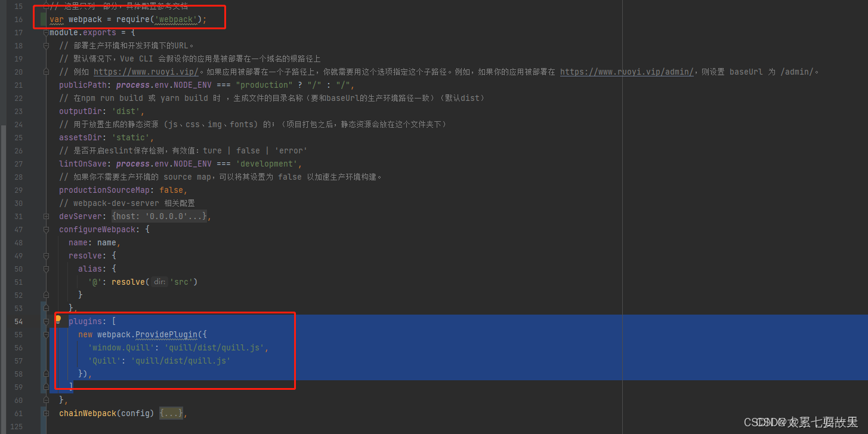The image size is (868, 434).
Task: Click the 'development' string on line 27
Action: (267, 164)
